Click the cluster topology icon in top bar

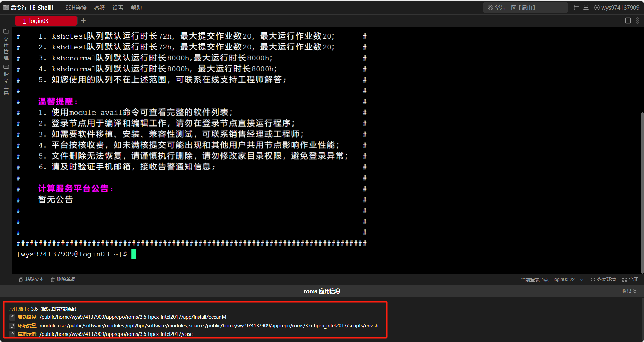point(586,8)
